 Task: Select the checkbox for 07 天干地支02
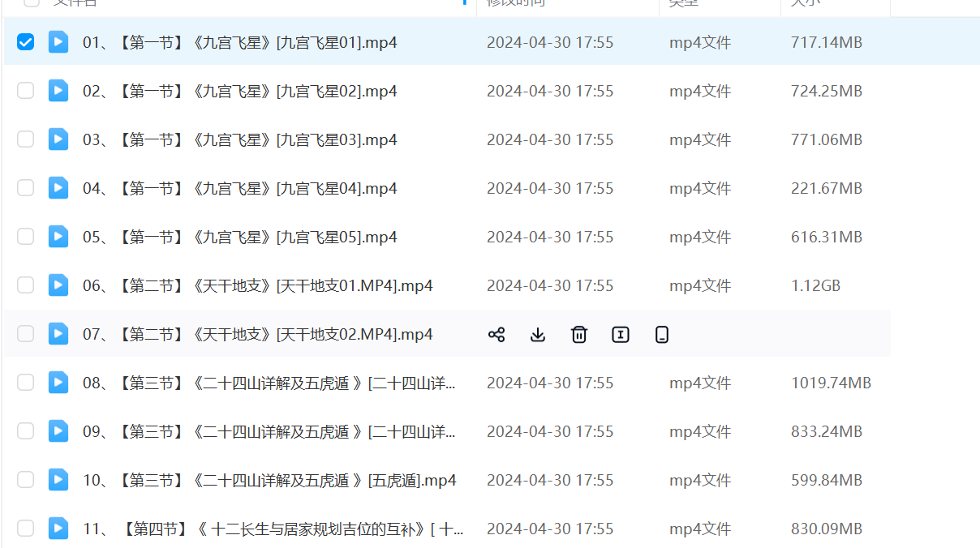point(26,334)
